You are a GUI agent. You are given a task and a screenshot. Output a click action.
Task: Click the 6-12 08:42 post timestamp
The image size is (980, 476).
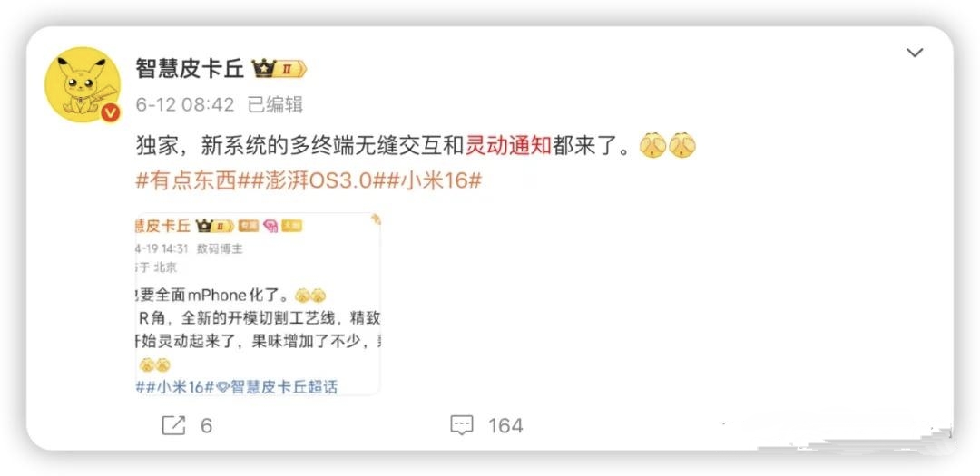185,104
